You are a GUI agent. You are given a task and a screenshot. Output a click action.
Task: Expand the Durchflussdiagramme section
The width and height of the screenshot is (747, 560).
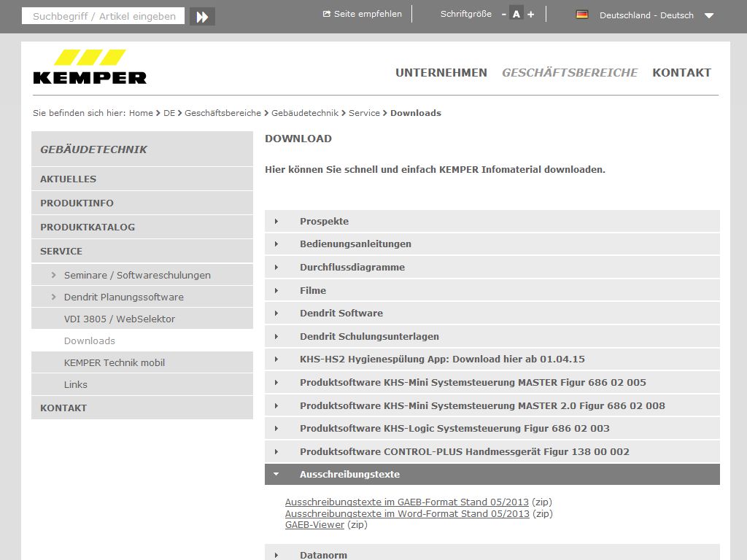pos(492,267)
